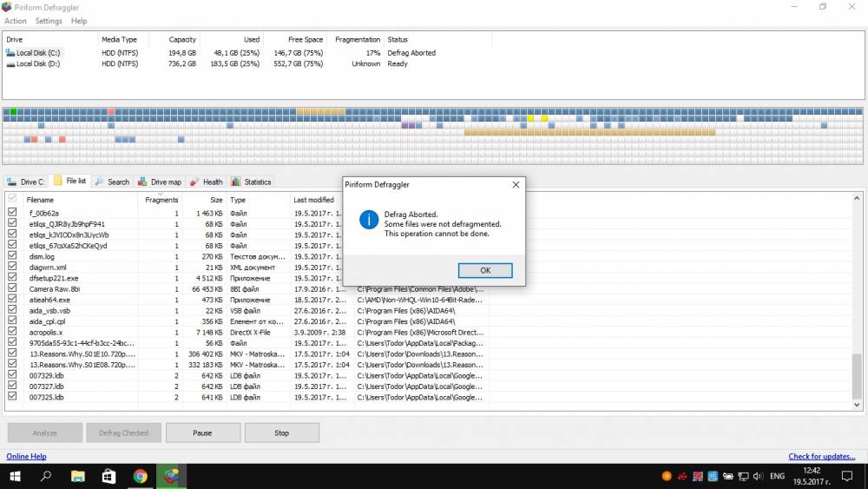Click the Analyze button
Screen dimensions: 868x489
tap(45, 433)
